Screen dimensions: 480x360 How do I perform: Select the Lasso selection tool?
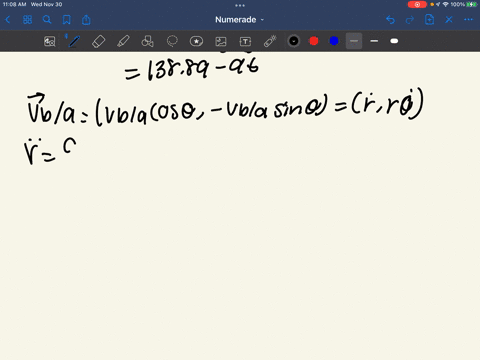(172, 41)
